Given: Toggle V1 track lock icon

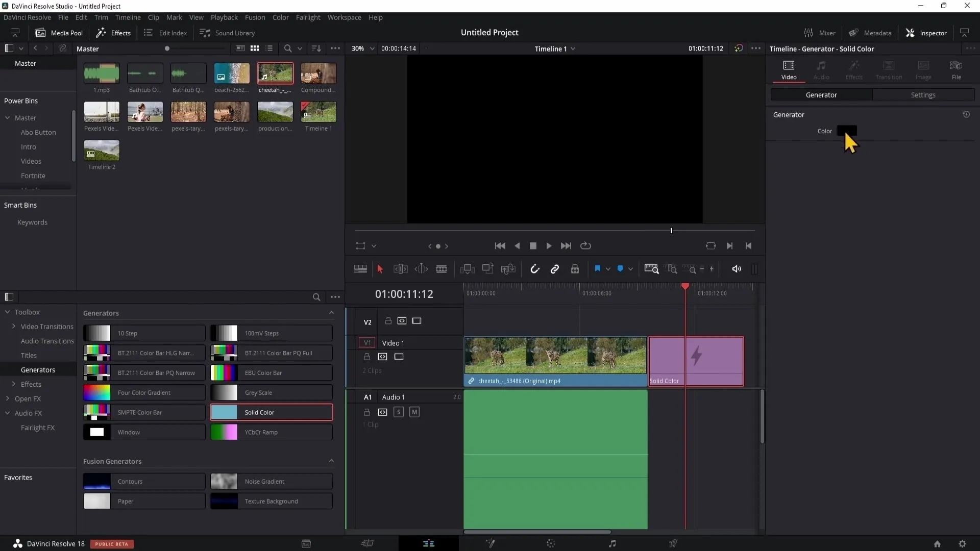Looking at the screenshot, I should 366,357.
